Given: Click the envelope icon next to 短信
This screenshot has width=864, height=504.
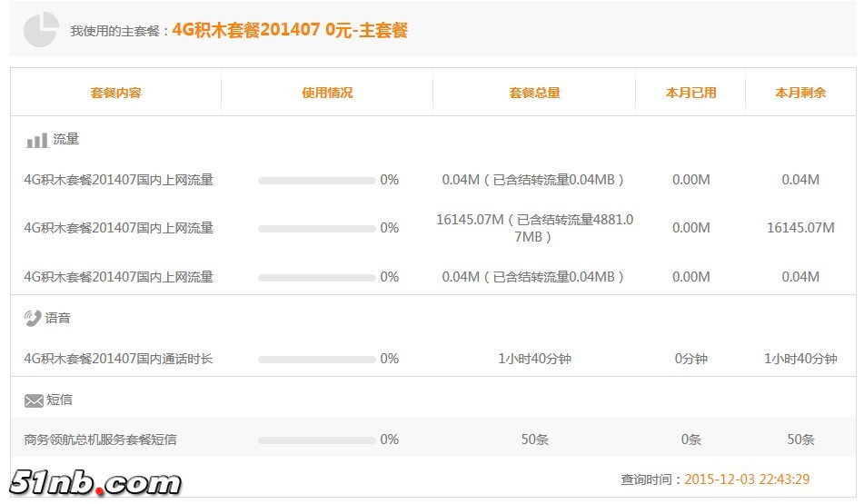Looking at the screenshot, I should (34, 400).
